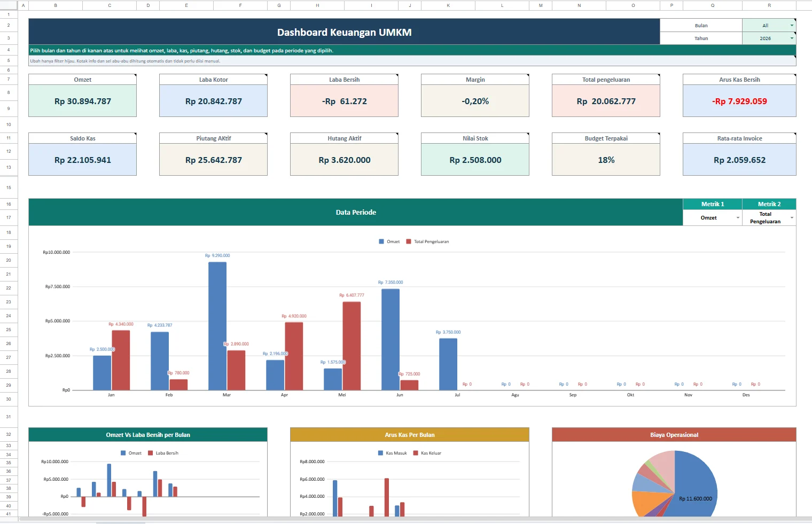Click red Laba Bersih legend swatch
This screenshot has height=524, width=812.
[150, 453]
